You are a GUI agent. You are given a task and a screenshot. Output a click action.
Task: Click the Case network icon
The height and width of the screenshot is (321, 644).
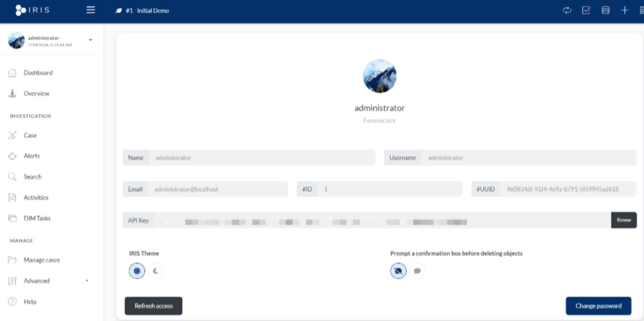click(x=12, y=135)
